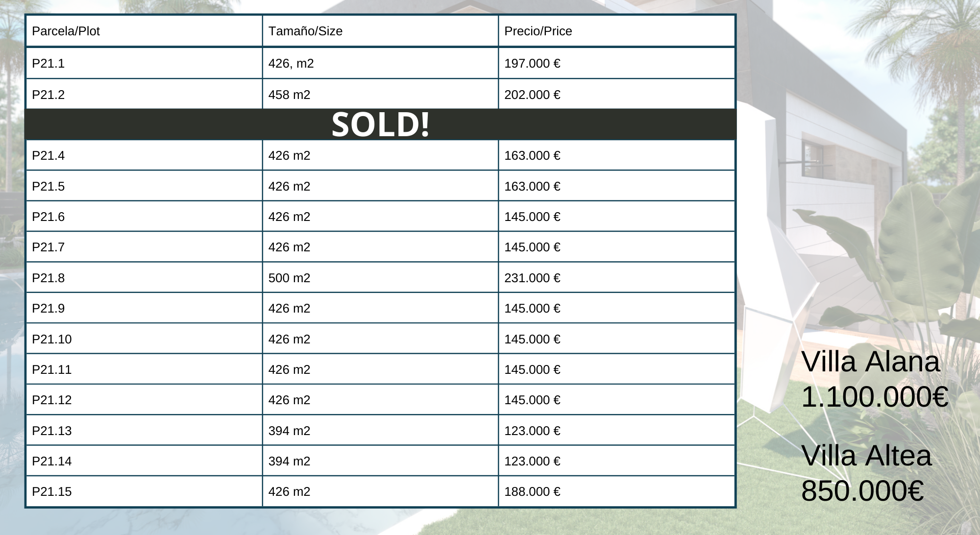
Task: Click the 850.000€ villa price
Action: (x=862, y=490)
